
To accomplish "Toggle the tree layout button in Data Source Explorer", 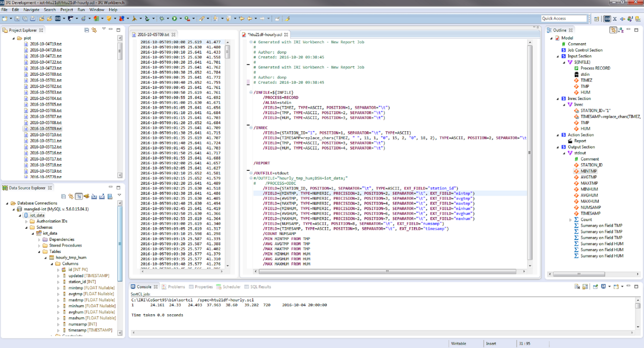I will 79,197.
